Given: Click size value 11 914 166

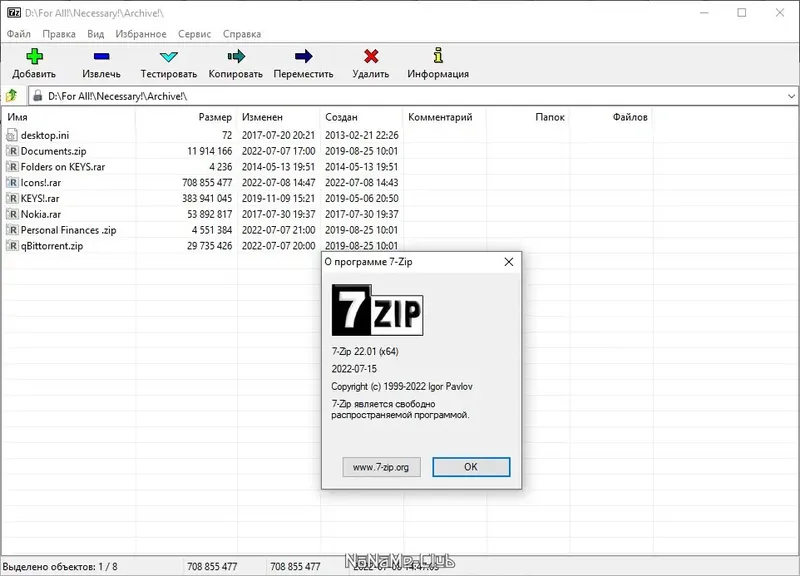Looking at the screenshot, I should (210, 151).
